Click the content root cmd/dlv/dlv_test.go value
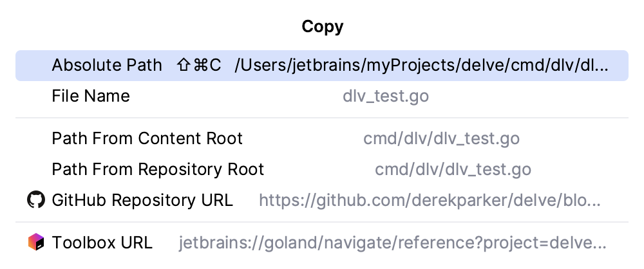 point(441,139)
